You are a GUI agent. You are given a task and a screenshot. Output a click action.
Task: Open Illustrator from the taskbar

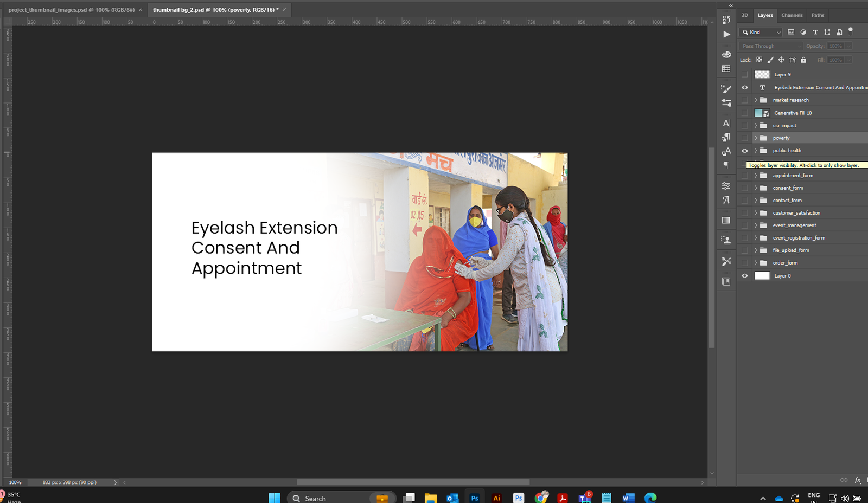pos(496,498)
